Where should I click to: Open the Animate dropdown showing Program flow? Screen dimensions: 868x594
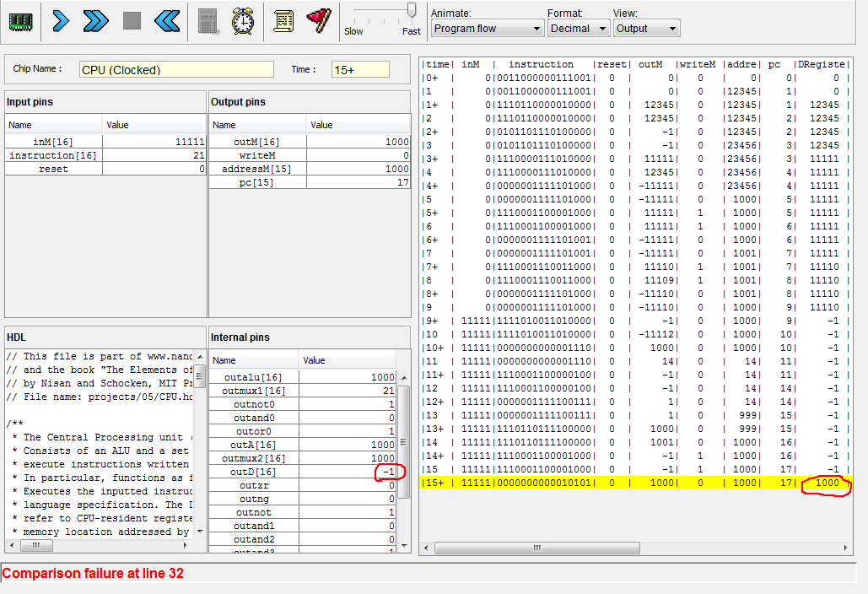tap(488, 29)
